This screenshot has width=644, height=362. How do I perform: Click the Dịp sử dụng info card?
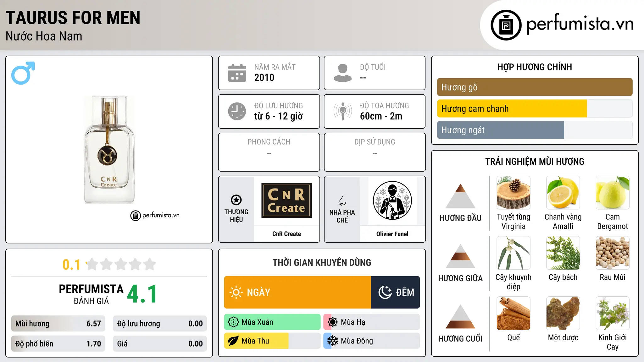tap(375, 152)
